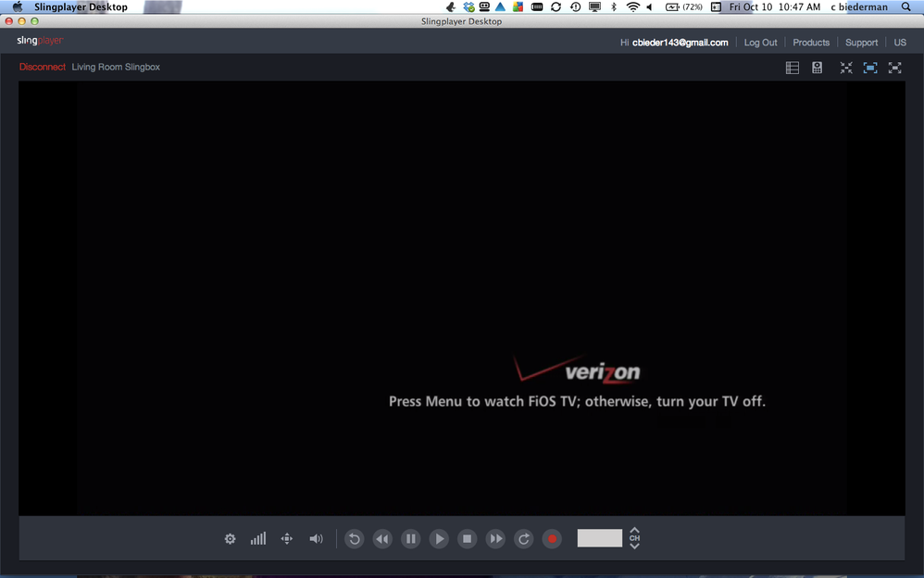Open the displays (monitor) menu bar icon
This screenshot has width=924, height=578.
point(595,6)
